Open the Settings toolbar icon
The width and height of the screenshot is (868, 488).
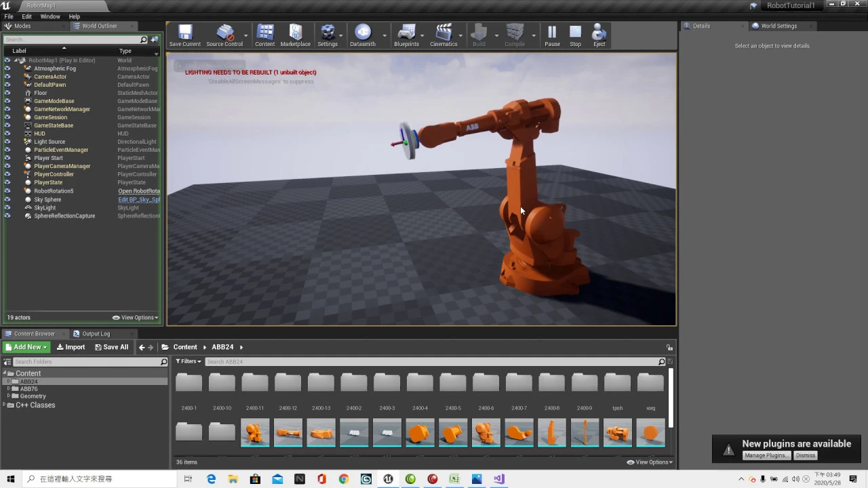pos(328,35)
